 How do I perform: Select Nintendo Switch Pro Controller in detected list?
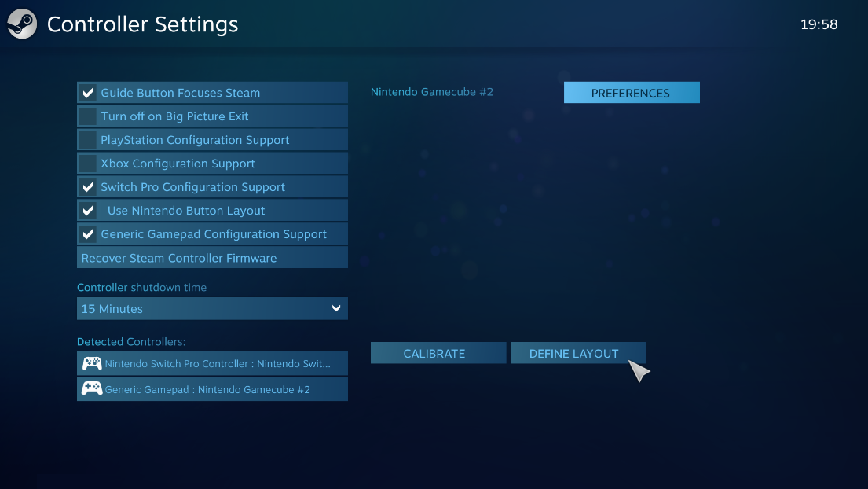click(x=212, y=363)
